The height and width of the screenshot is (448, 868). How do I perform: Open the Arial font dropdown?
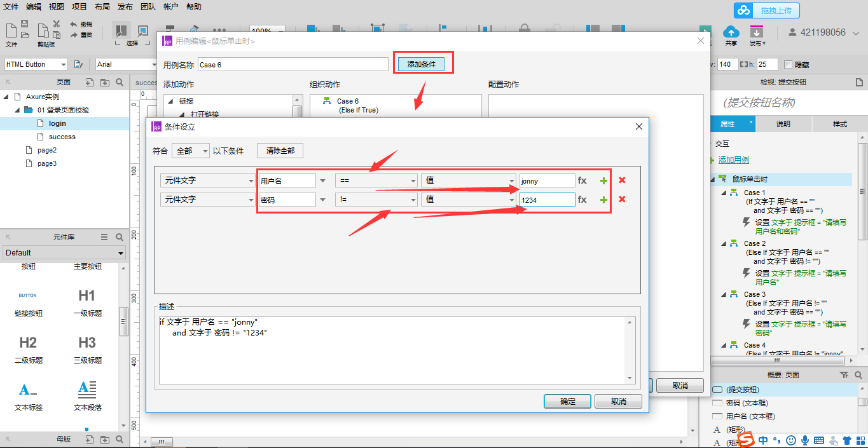click(126, 64)
